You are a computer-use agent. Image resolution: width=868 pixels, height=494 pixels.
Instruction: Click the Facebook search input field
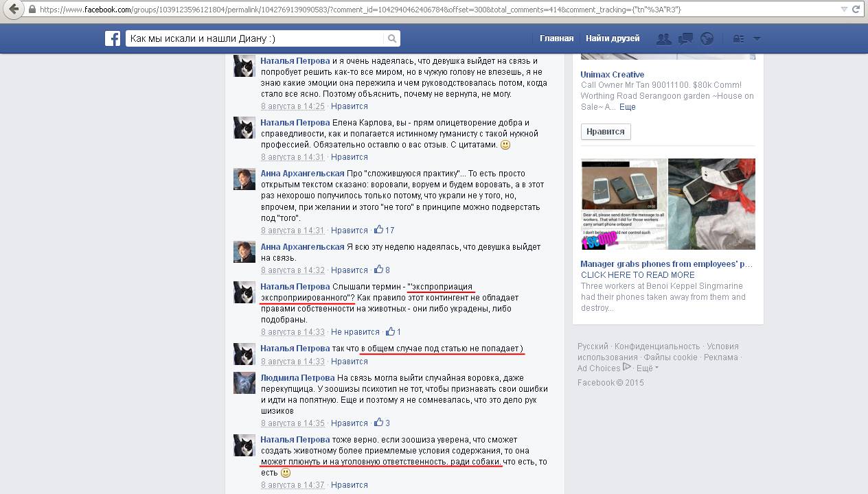click(254, 39)
